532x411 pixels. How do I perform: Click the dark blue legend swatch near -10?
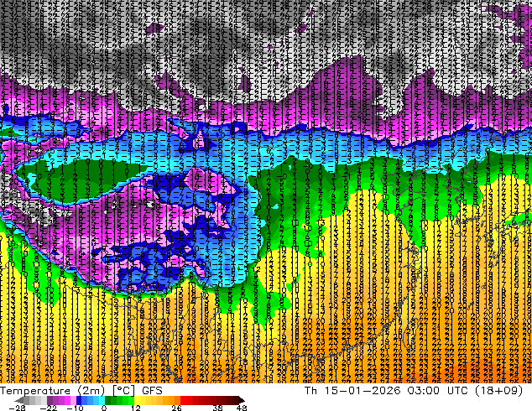(79, 400)
